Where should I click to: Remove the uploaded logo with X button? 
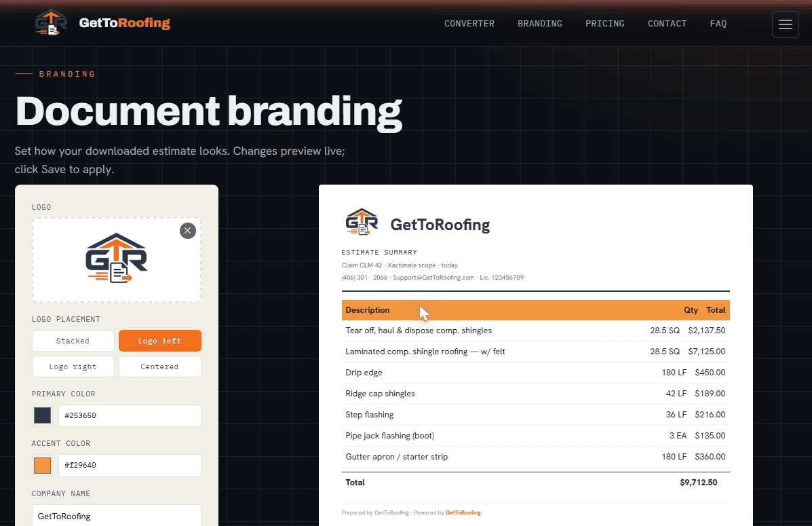tap(187, 231)
